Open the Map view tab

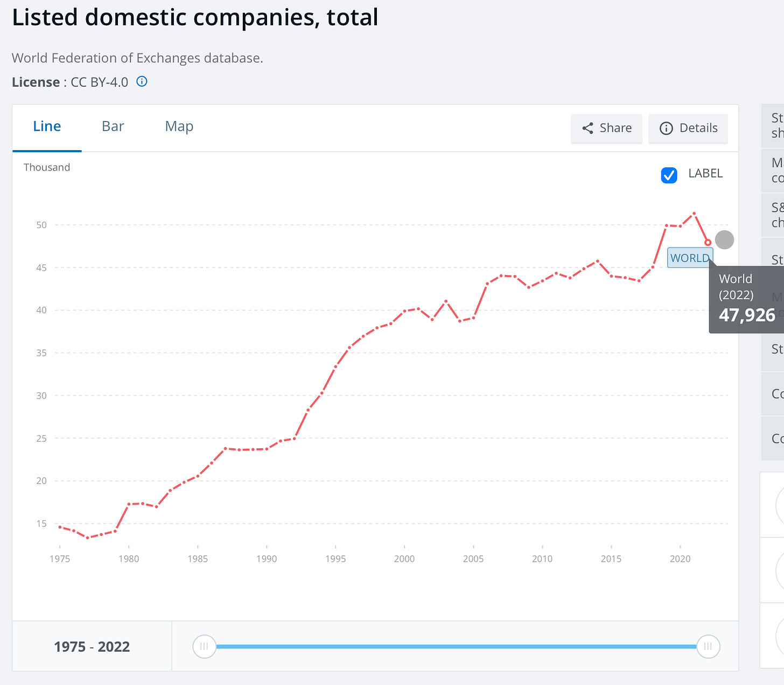click(179, 126)
